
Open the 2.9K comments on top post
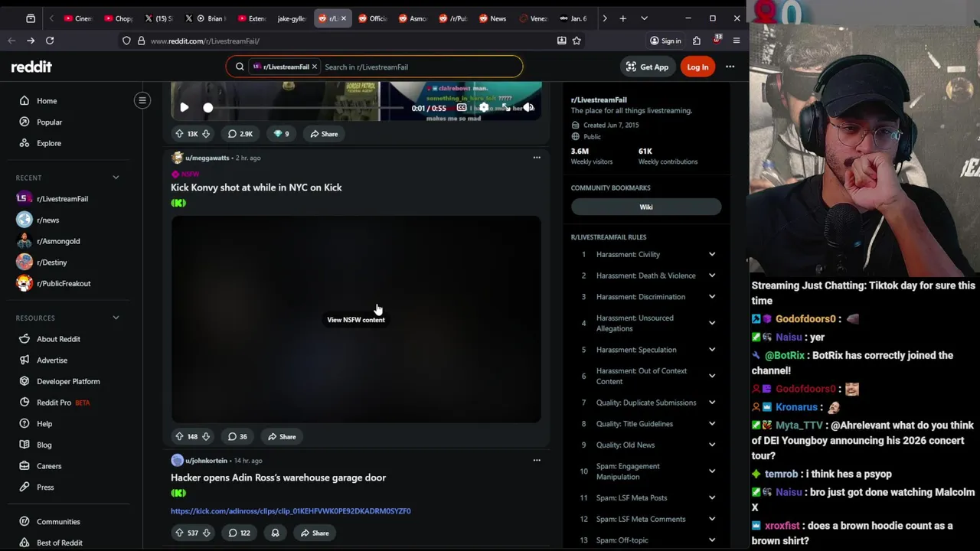[x=240, y=134]
